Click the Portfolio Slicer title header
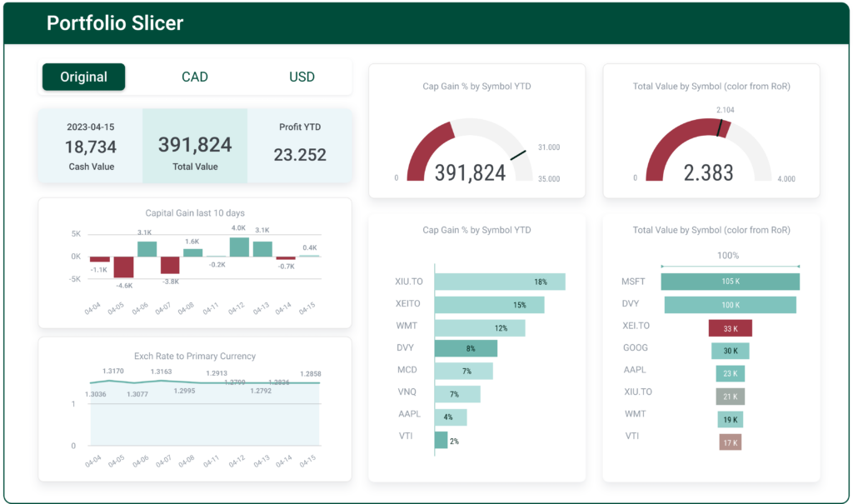This screenshot has height=504, width=853. pos(116,23)
